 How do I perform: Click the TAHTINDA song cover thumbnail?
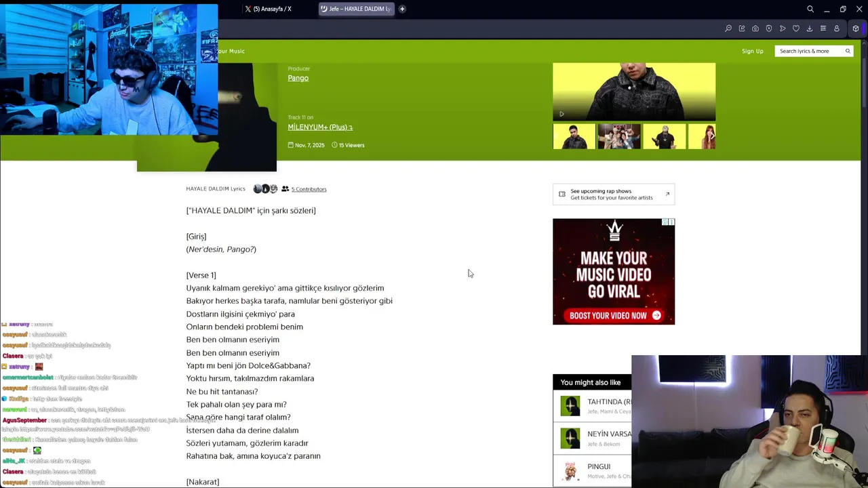coord(570,405)
